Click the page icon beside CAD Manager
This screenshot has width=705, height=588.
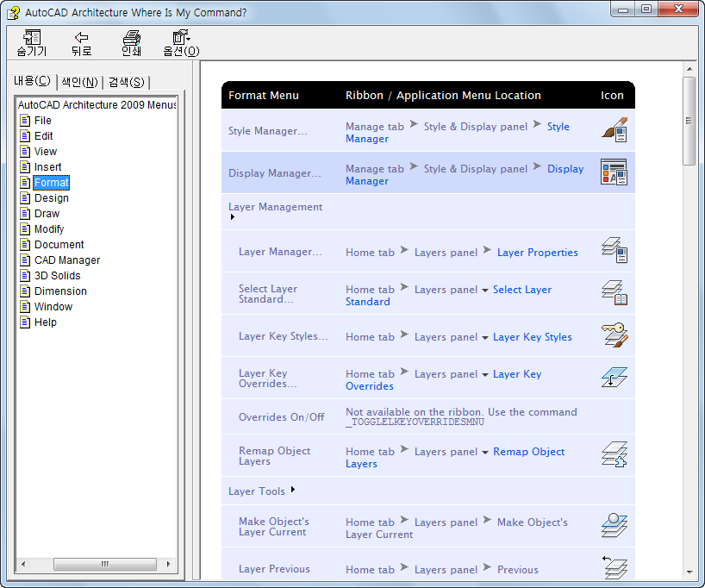tap(25, 260)
